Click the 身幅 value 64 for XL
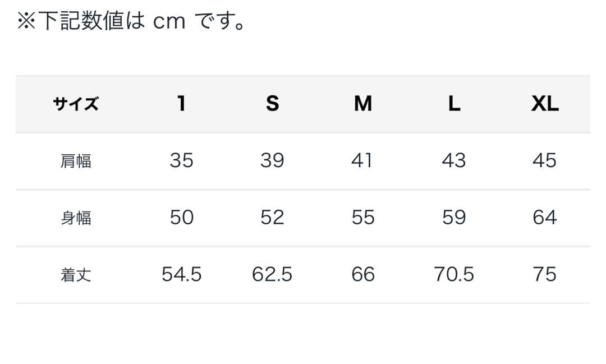Viewport: 606px width, 364px height. point(544,218)
